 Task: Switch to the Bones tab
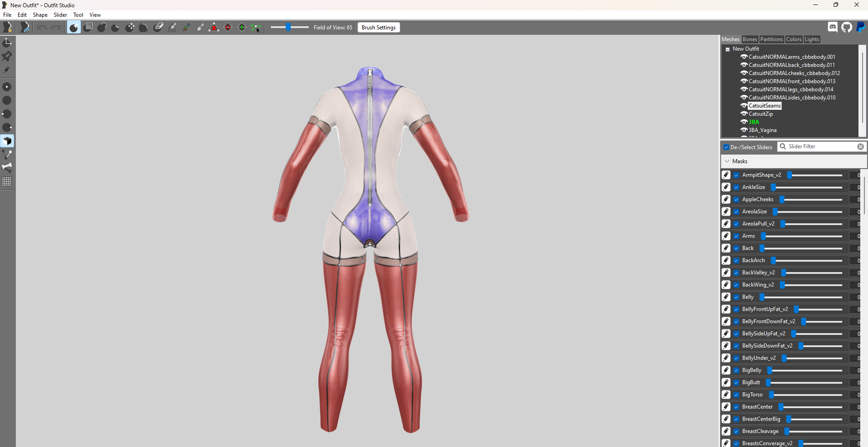[x=750, y=39]
